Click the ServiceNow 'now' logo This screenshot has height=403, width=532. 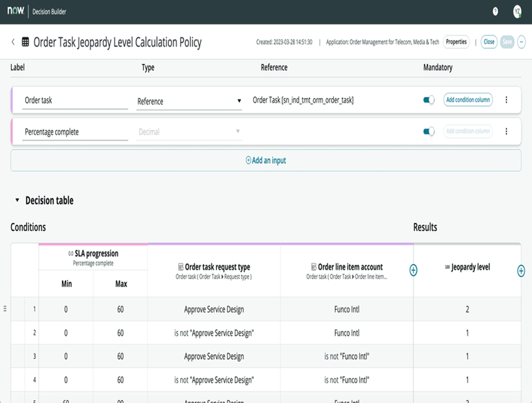pyautogui.click(x=16, y=11)
